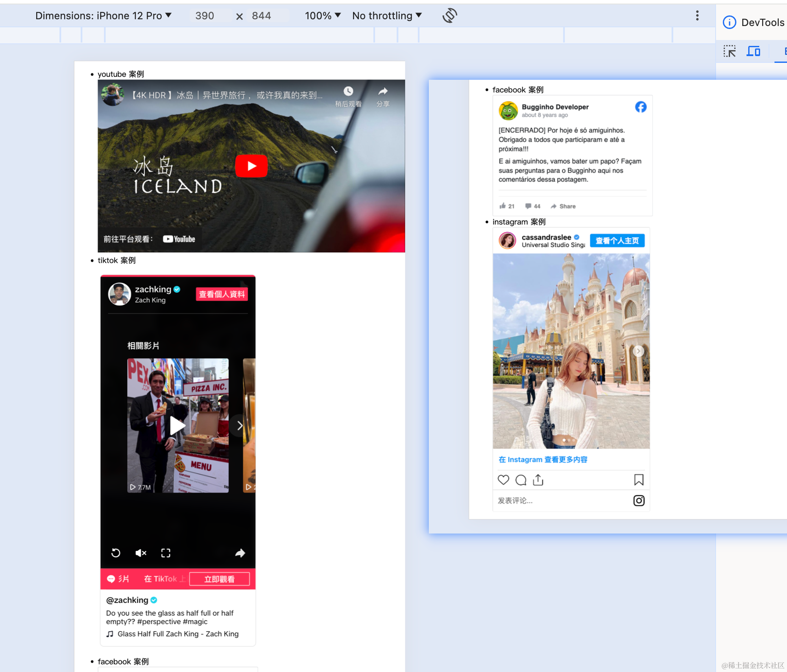
Task: Click the YouTube share arrow icon
Action: pos(382,92)
